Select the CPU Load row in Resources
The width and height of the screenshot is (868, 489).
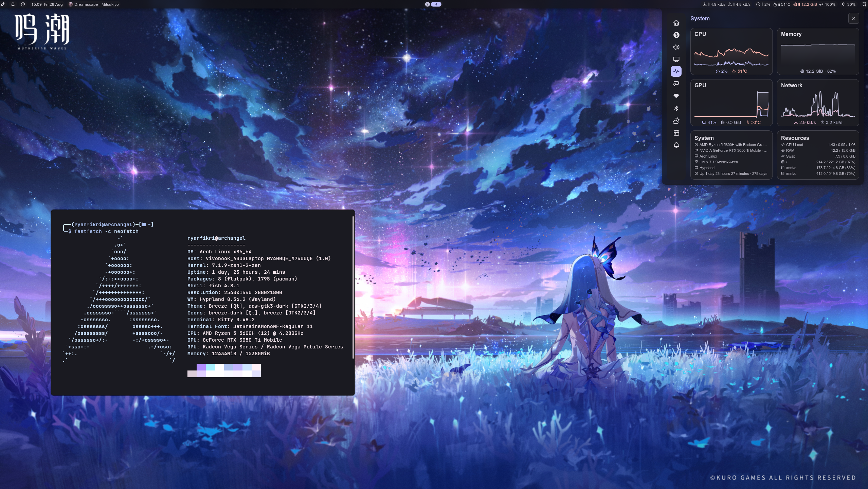click(818, 145)
